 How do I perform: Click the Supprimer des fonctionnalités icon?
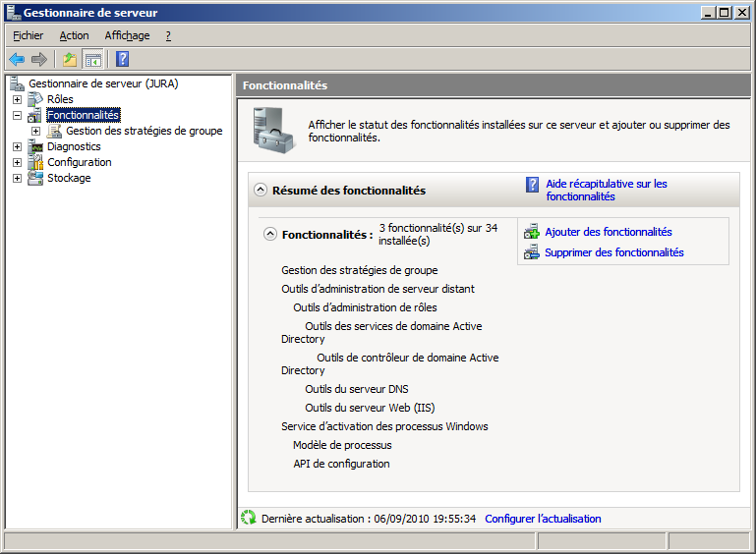pyautogui.click(x=531, y=252)
